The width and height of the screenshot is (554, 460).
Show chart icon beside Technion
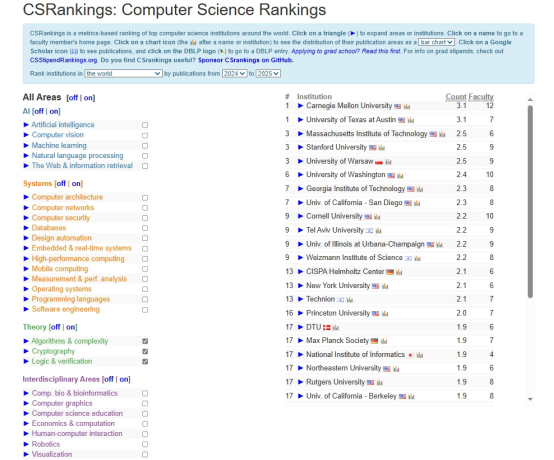pos(349,300)
